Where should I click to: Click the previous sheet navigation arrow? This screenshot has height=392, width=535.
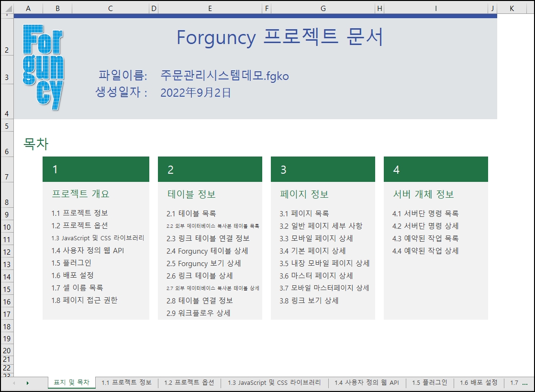pos(14,383)
